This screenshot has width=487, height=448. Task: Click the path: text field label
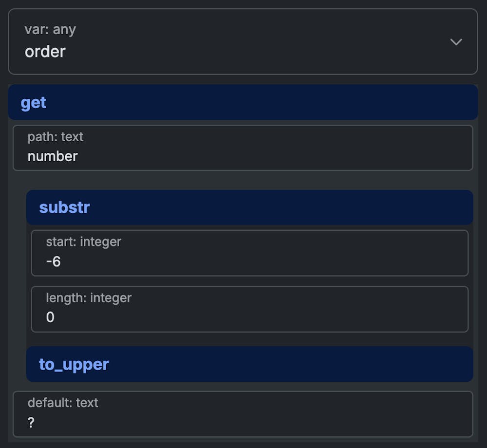[55, 137]
